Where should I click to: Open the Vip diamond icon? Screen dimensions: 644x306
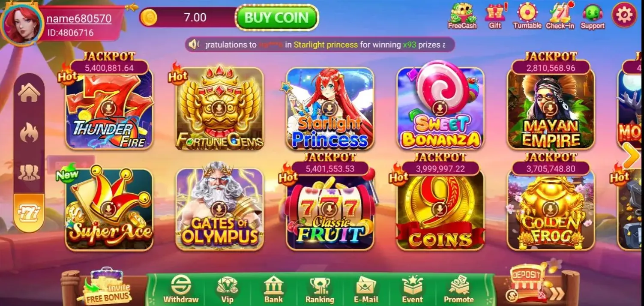(227, 289)
